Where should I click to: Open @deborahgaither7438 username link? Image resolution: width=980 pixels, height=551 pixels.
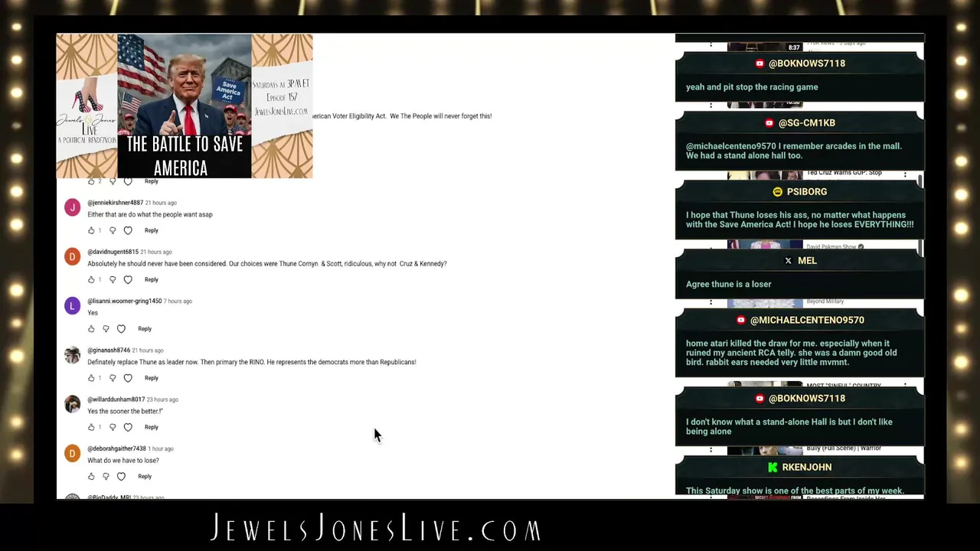(116, 448)
